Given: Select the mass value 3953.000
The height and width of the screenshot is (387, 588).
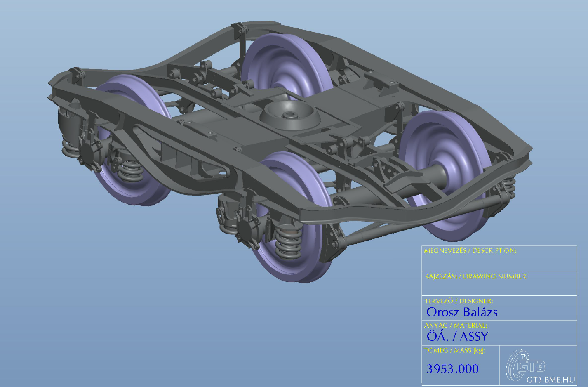Looking at the screenshot, I should [x=452, y=369].
